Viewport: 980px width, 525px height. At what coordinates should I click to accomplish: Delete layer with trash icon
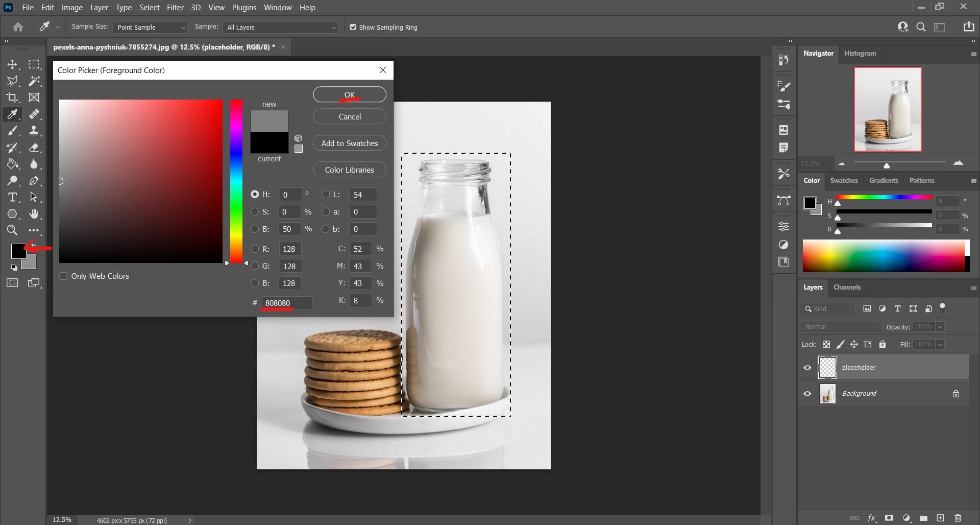point(958,518)
